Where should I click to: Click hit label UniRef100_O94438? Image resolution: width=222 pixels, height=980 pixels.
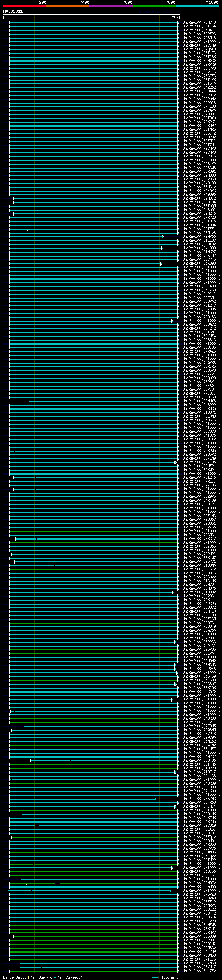(x=199, y=775)
